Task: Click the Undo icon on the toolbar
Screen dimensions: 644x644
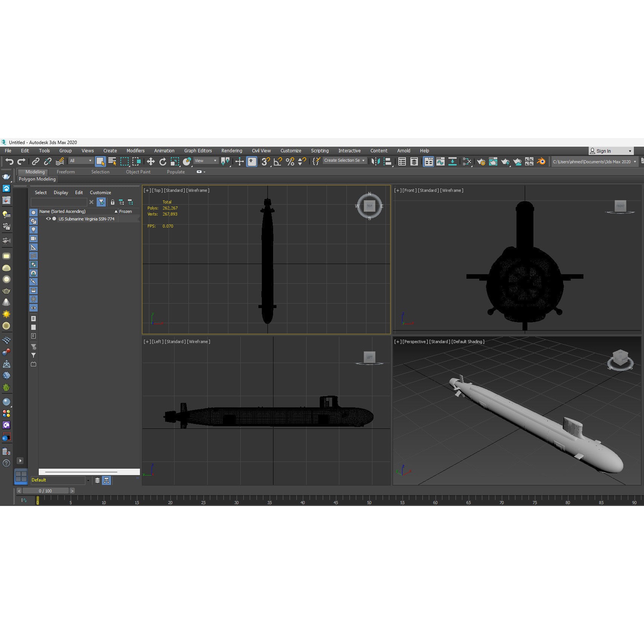Action: (x=9, y=161)
